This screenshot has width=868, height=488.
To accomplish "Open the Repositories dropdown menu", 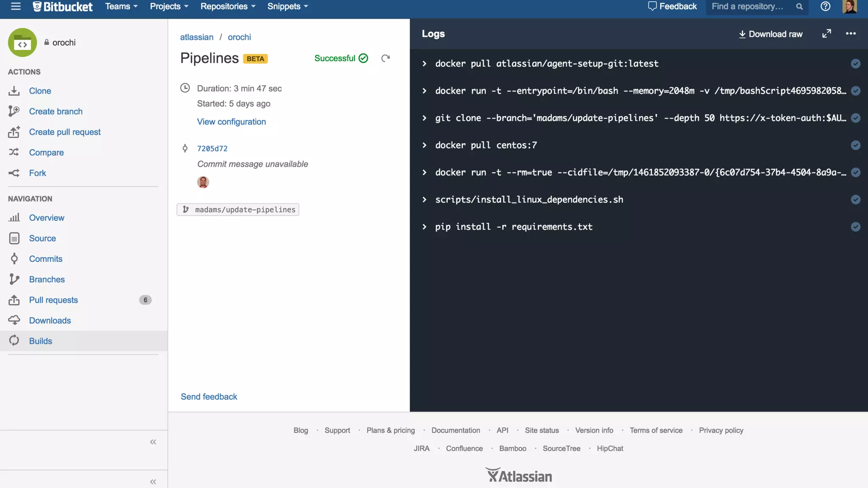I will (228, 6).
